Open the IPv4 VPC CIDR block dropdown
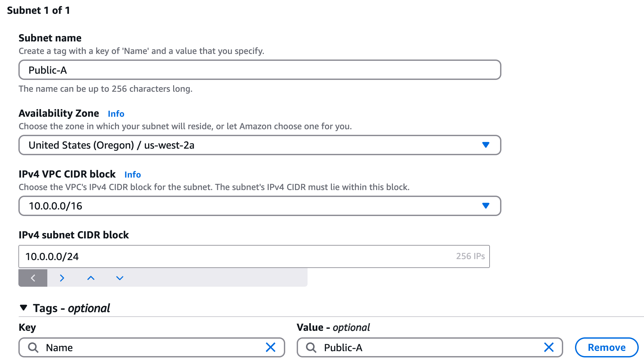The height and width of the screenshot is (363, 644). [x=486, y=206]
